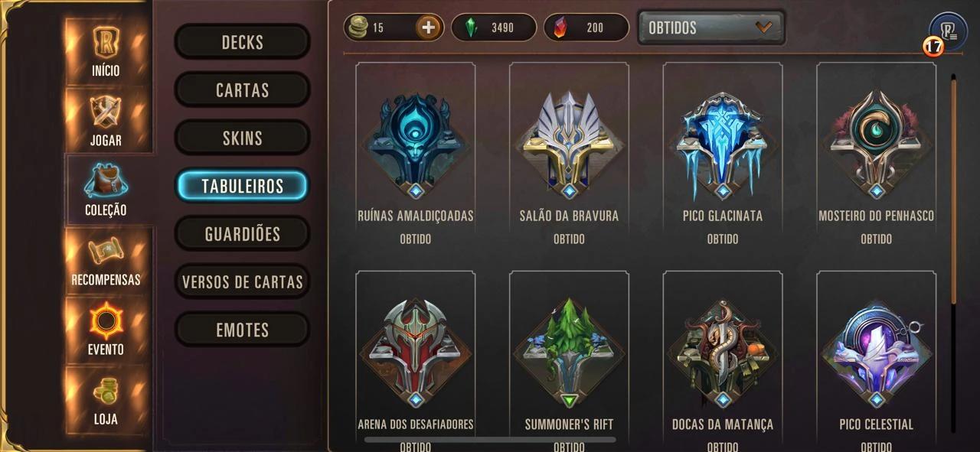Switch to the Cartas tab
This screenshot has height=452, width=980.
[242, 90]
